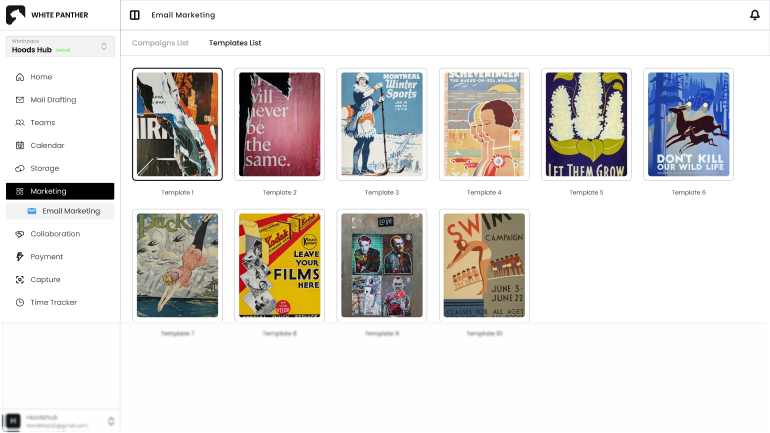This screenshot has height=433, width=770.
Task: Open Home from the sidebar
Action: (41, 77)
